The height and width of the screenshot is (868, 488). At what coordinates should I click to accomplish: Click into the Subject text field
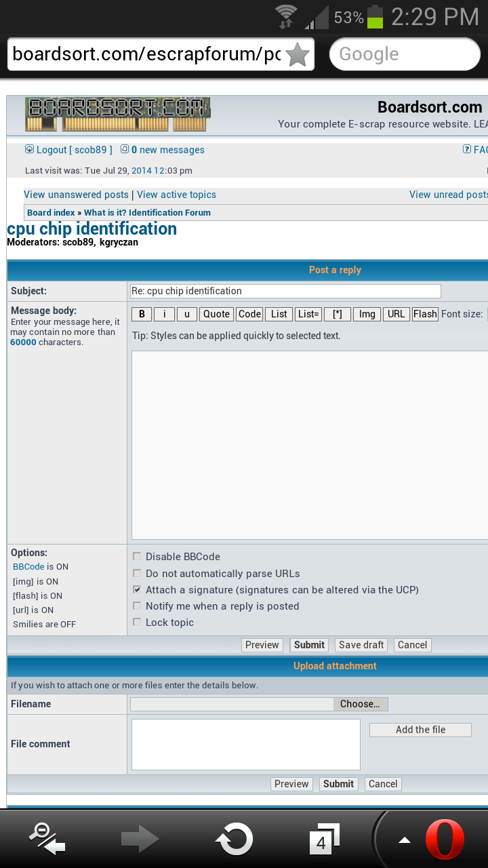click(x=285, y=291)
